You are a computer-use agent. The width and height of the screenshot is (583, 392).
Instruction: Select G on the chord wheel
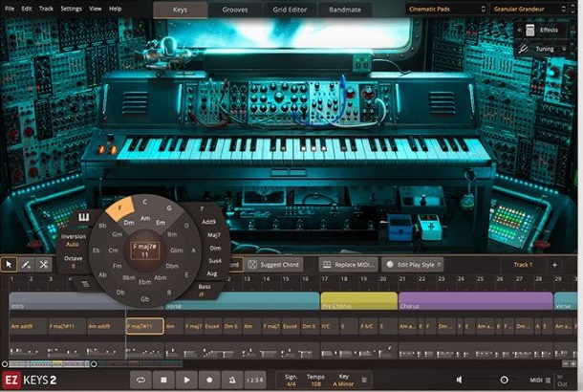tap(169, 207)
